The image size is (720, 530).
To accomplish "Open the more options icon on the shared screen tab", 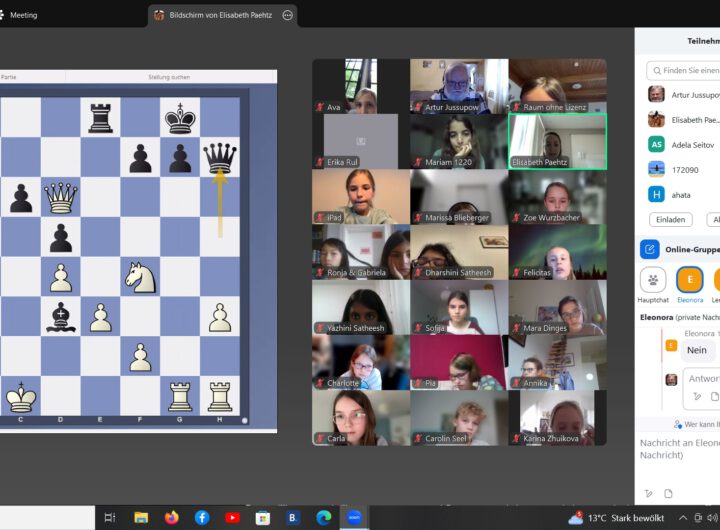I will (288, 15).
